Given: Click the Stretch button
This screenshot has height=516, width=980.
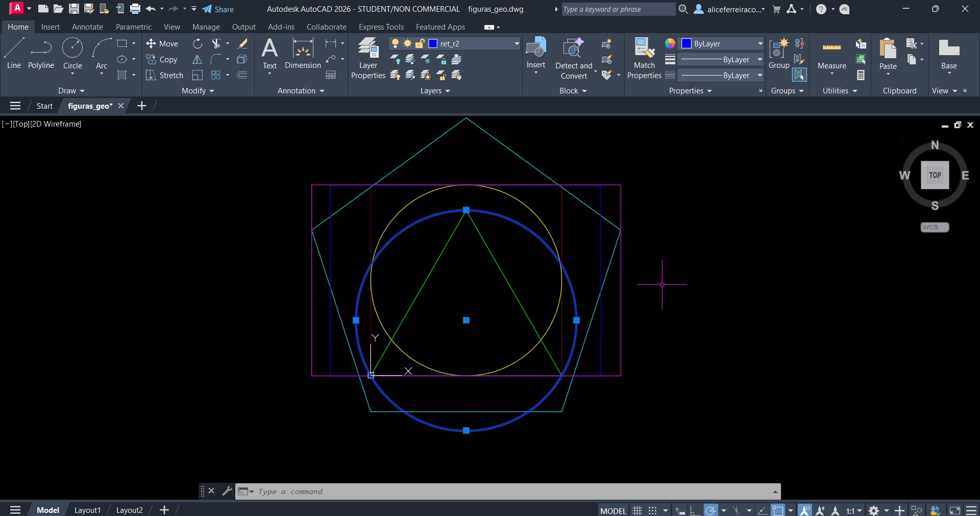Looking at the screenshot, I should tap(164, 76).
